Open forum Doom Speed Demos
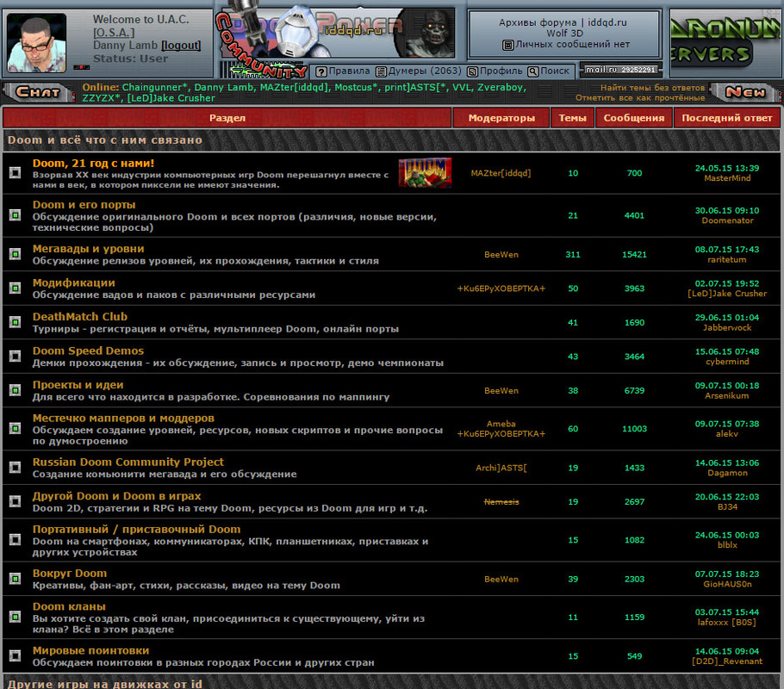Viewport: 784px width, 689px height. coord(88,351)
